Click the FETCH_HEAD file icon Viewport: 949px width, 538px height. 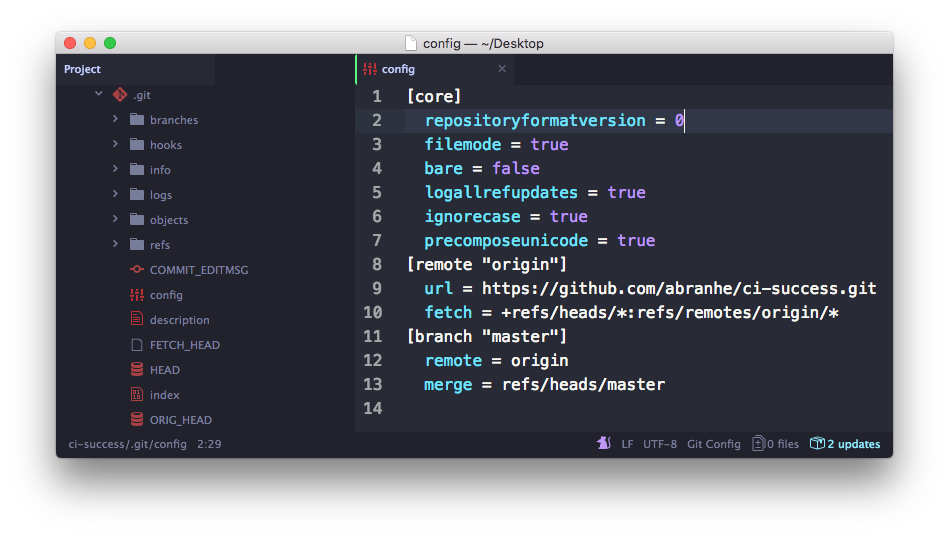137,344
